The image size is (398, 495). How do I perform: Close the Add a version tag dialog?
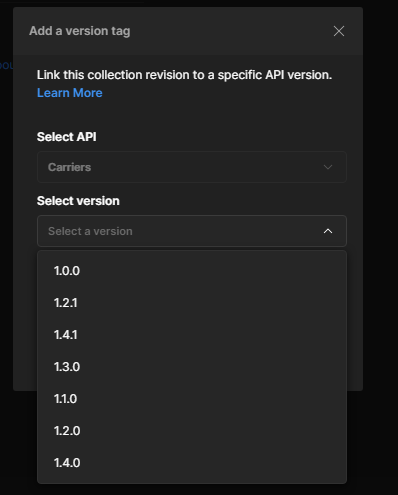coord(339,31)
